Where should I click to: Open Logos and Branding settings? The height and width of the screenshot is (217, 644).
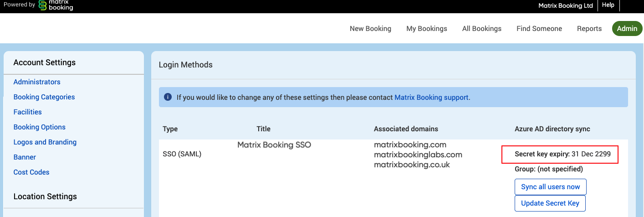(45, 142)
